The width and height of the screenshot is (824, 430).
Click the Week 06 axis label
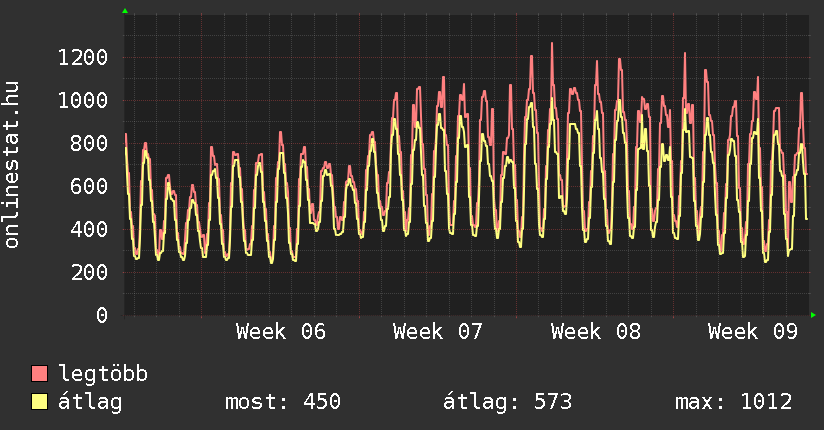[x=281, y=331]
